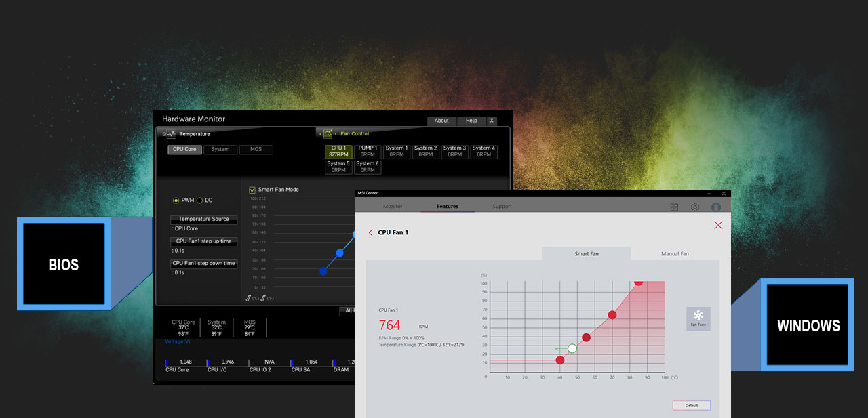This screenshot has height=418, width=868.
Task: Click the left chevron beside Fan Control
Action: (x=320, y=133)
